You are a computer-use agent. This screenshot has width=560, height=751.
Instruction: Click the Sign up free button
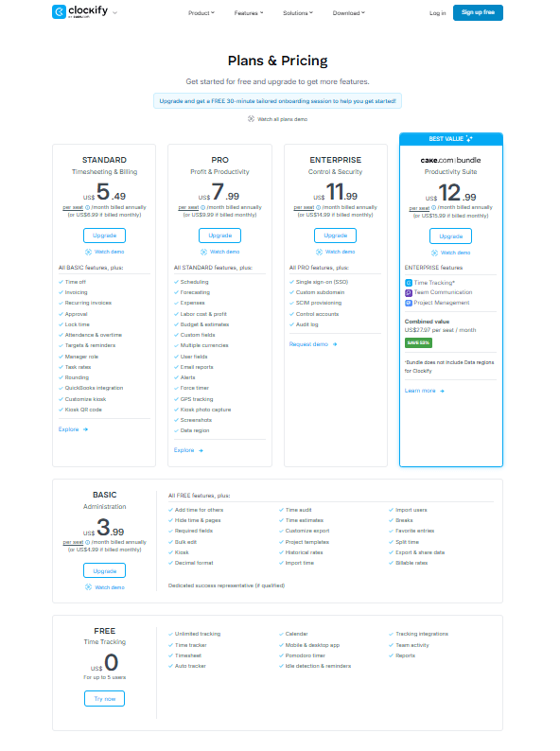pyautogui.click(x=478, y=12)
